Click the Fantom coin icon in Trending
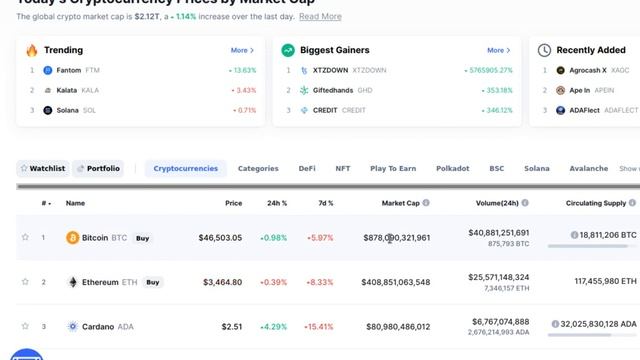The image size is (640, 360). pos(48,70)
